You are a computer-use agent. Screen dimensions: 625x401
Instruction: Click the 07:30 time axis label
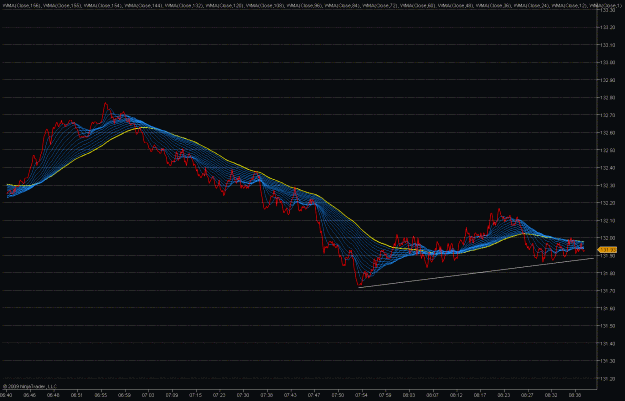(243, 395)
